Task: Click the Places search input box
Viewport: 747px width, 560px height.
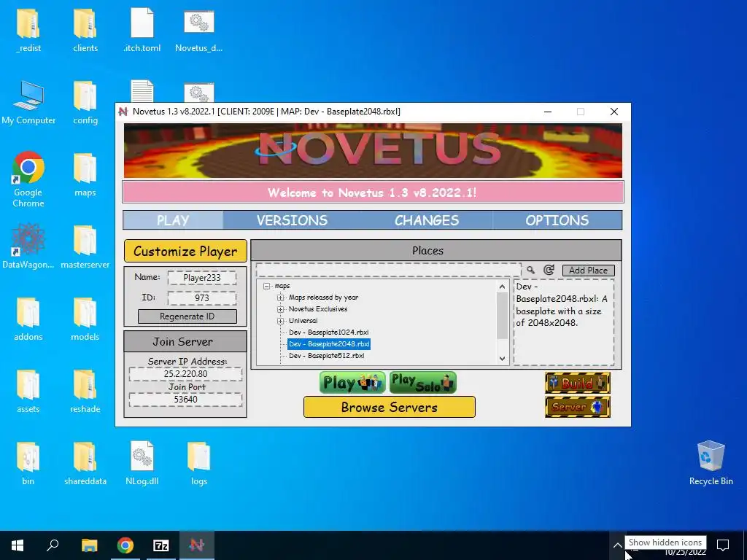Action: point(388,270)
